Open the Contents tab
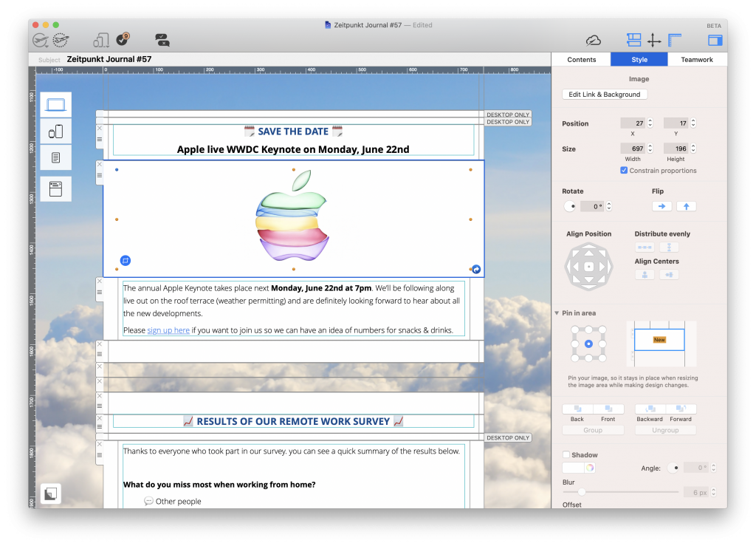Viewport: 756px width, 546px height. 582,60
